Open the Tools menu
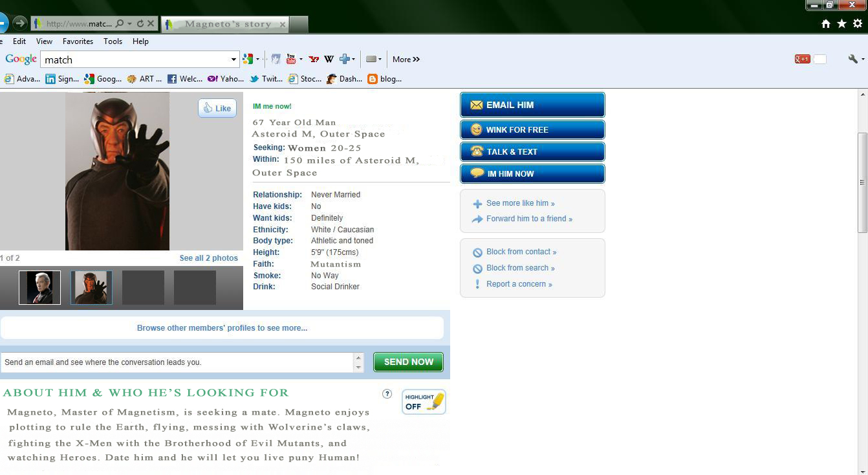The width and height of the screenshot is (868, 475). pos(113,41)
